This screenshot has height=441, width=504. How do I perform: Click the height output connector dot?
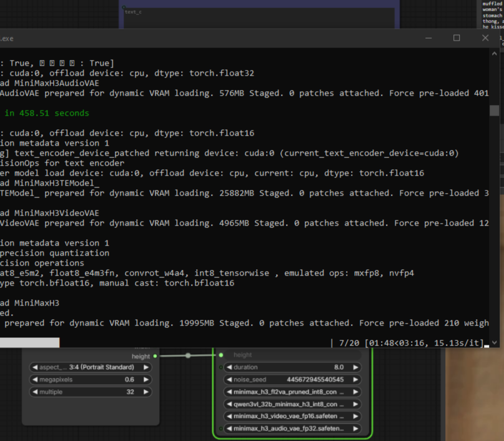click(x=156, y=356)
